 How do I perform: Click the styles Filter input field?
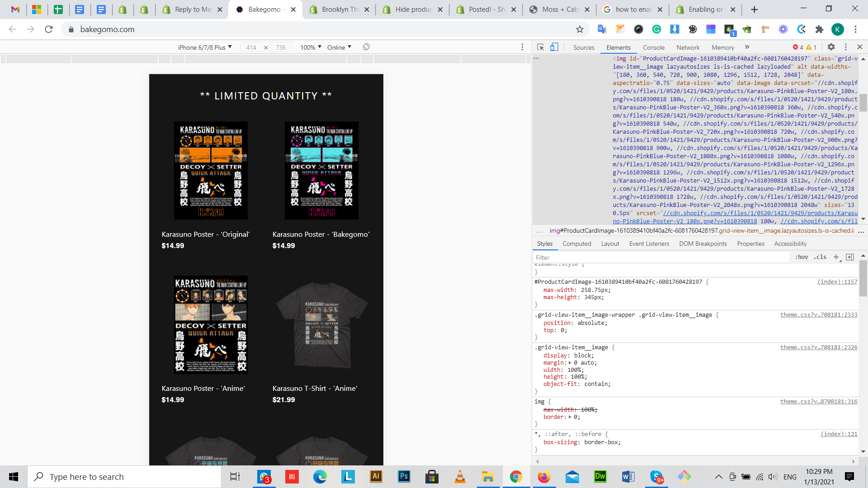click(x=660, y=258)
